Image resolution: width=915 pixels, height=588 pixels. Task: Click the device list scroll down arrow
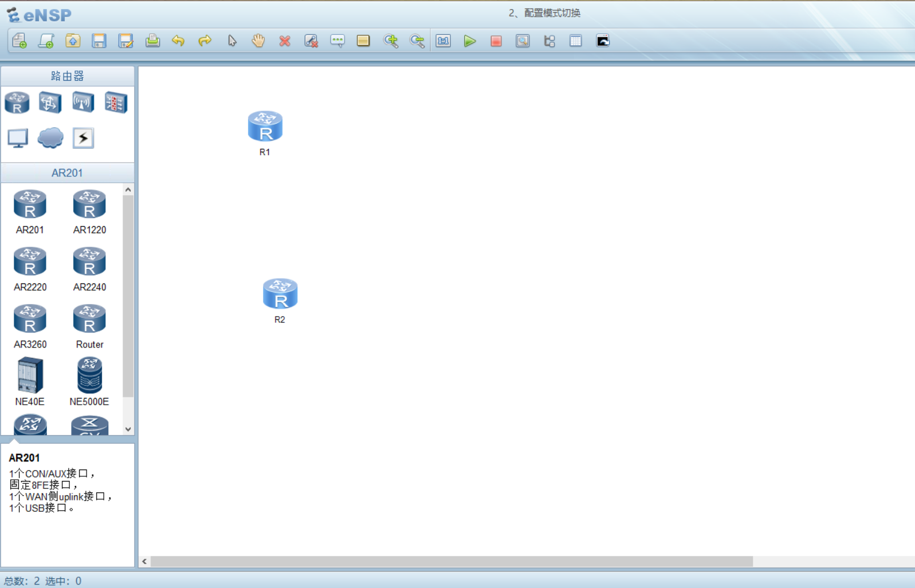click(128, 429)
